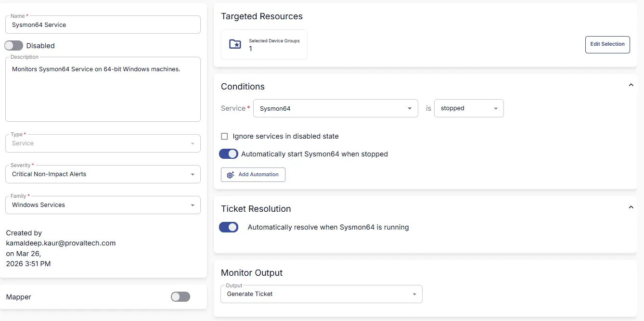The width and height of the screenshot is (644, 321).
Task: Disable automatically resolve when Sysmon64 running
Action: tap(229, 227)
